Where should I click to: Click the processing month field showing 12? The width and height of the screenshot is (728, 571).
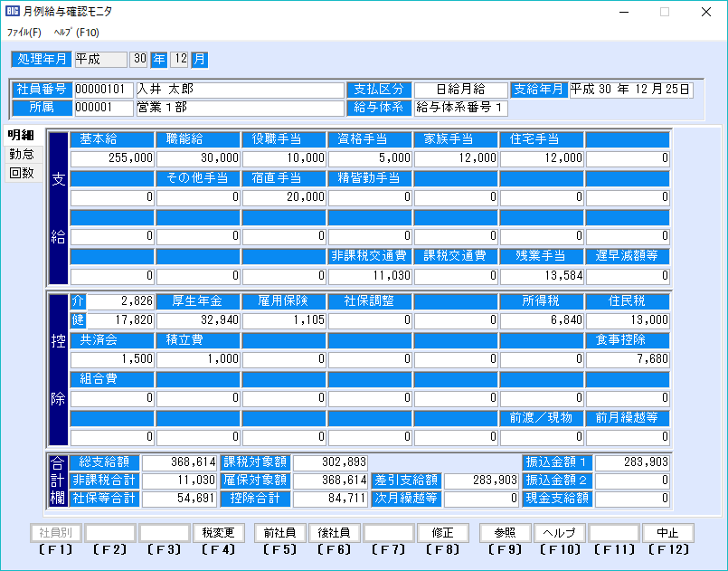click(179, 59)
